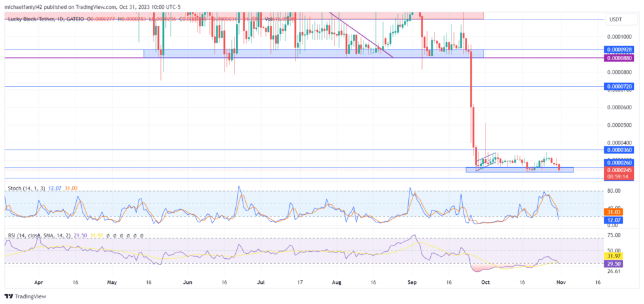The width and height of the screenshot is (644, 304).
Task: Select the 0.0000260 price level label
Action: point(619,163)
